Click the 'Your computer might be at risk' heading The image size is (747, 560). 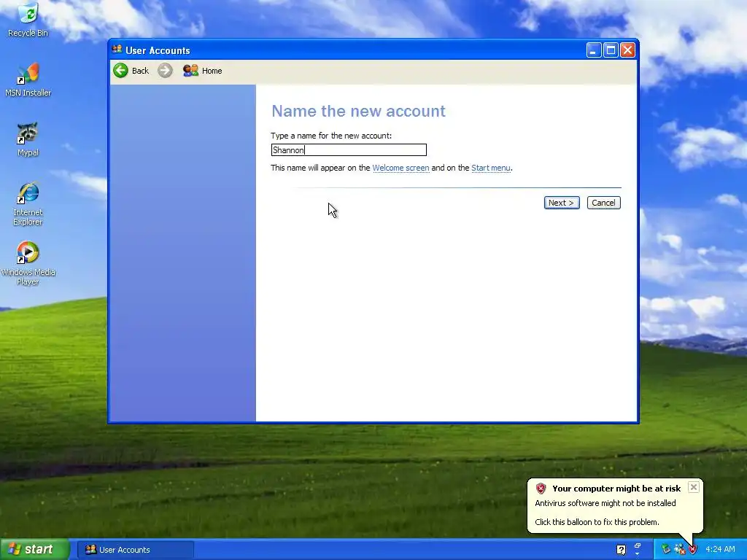tap(616, 489)
